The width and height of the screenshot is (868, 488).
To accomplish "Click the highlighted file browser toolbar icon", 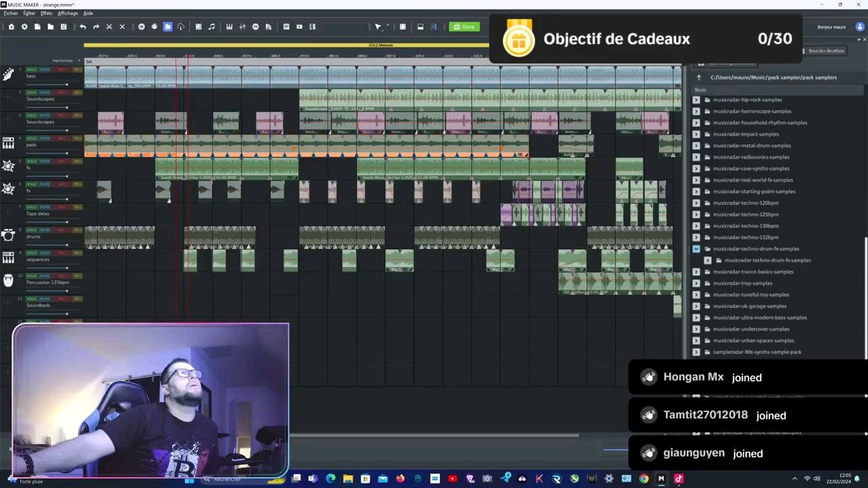I will [167, 26].
